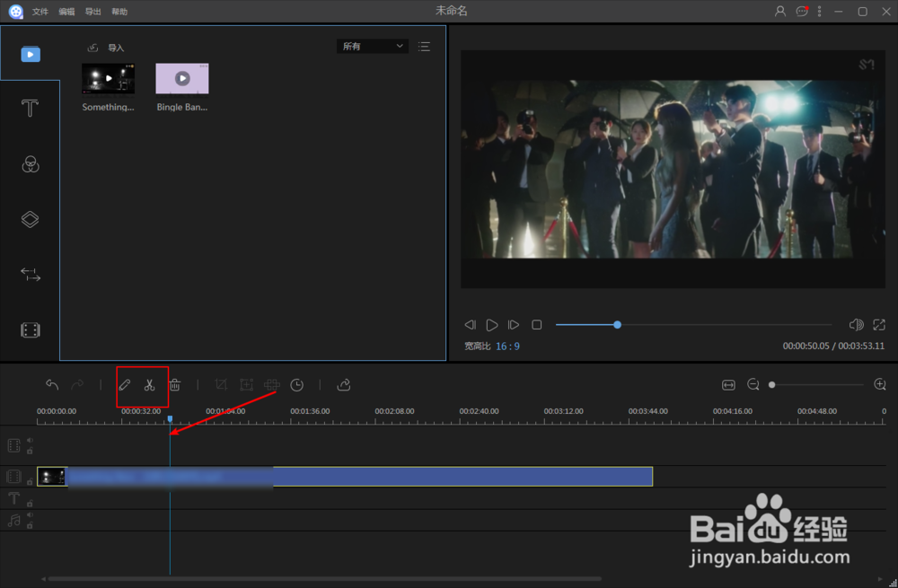This screenshot has width=898, height=588.
Task: Step to previous frame in preview
Action: click(470, 325)
